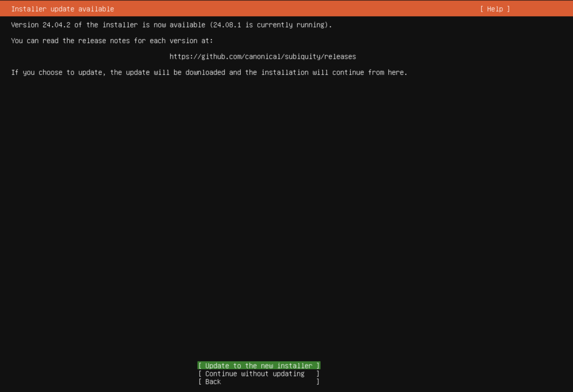Click closing bracket of Continue without updating
Image resolution: width=573 pixels, height=392 pixels.
[318, 374]
